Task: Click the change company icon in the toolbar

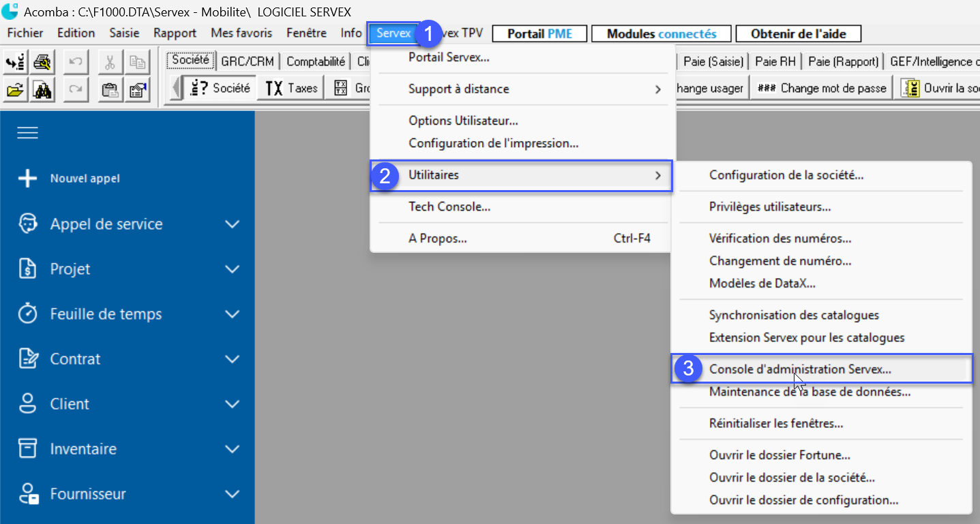Action: pos(15,63)
